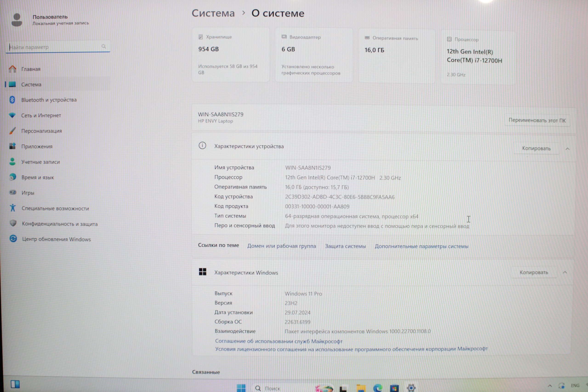Copy the device specifications
Viewport: 588px width, 392px height.
pyautogui.click(x=536, y=149)
